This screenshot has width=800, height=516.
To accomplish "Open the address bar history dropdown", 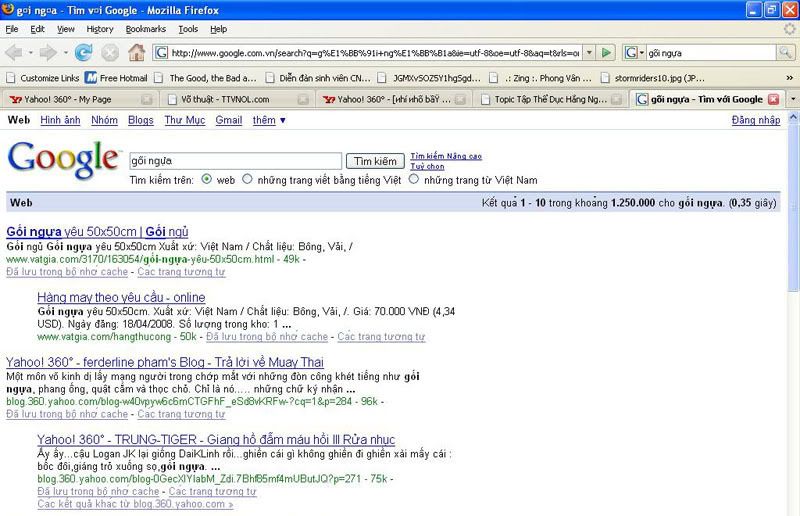I will tap(589, 53).
